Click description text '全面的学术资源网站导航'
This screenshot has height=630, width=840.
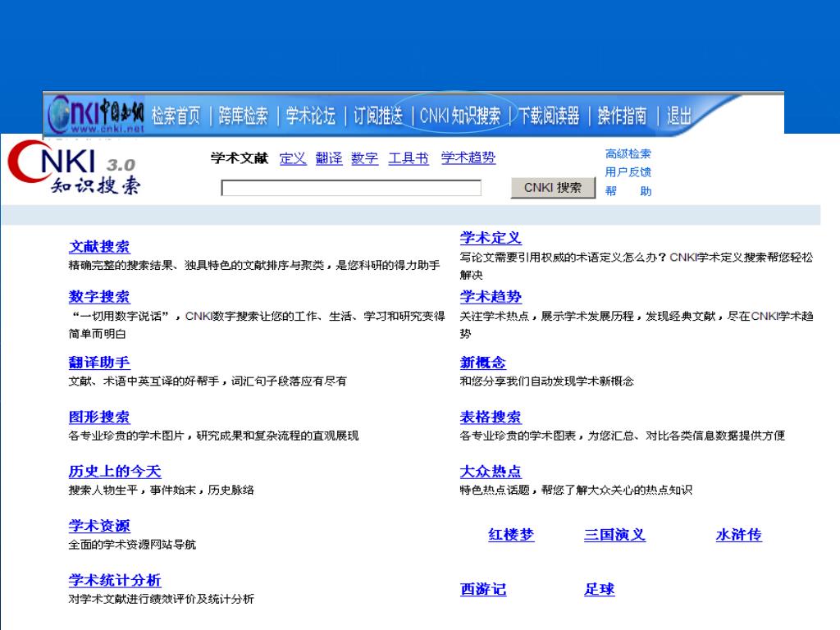point(132,545)
